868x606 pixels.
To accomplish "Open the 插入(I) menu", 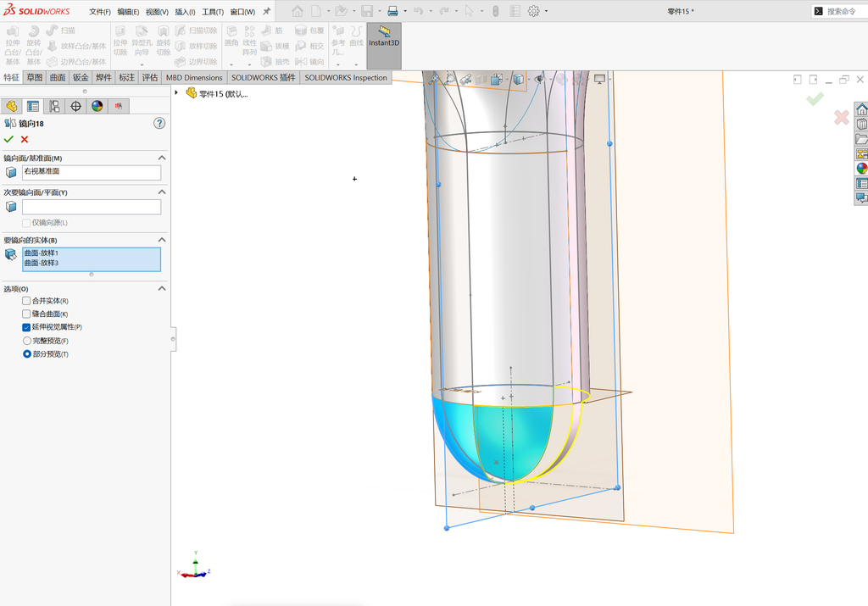I will tap(185, 12).
